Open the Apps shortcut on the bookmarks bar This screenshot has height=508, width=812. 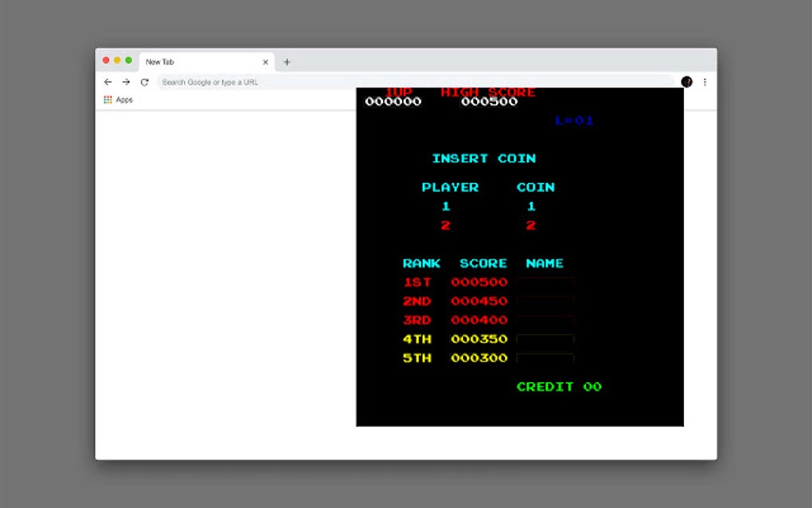pos(118,100)
